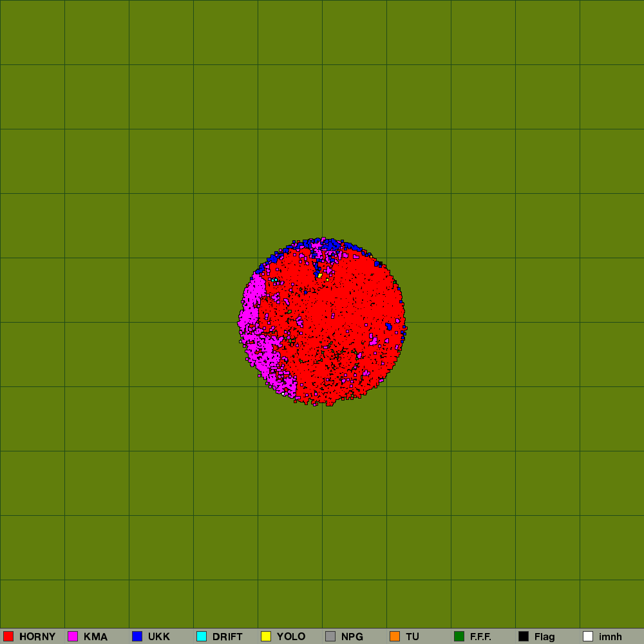
Task: Select the black Flag legend swatch
Action: pos(524,636)
